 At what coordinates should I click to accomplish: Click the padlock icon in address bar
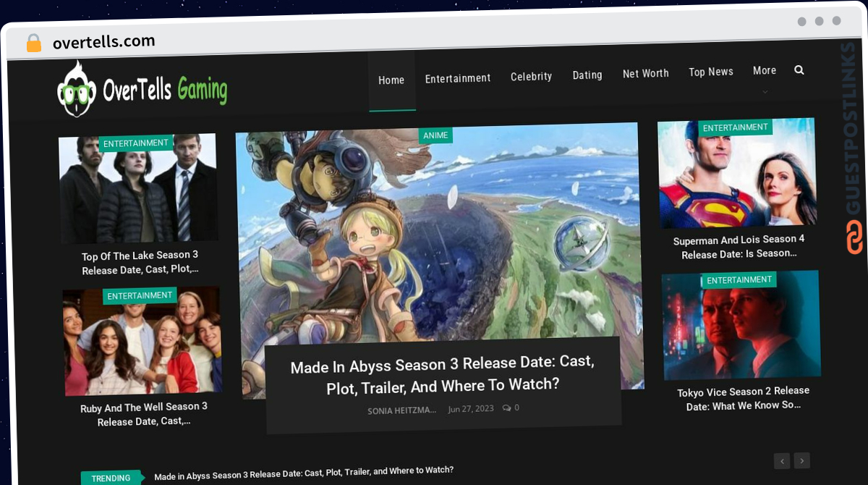pyautogui.click(x=34, y=43)
